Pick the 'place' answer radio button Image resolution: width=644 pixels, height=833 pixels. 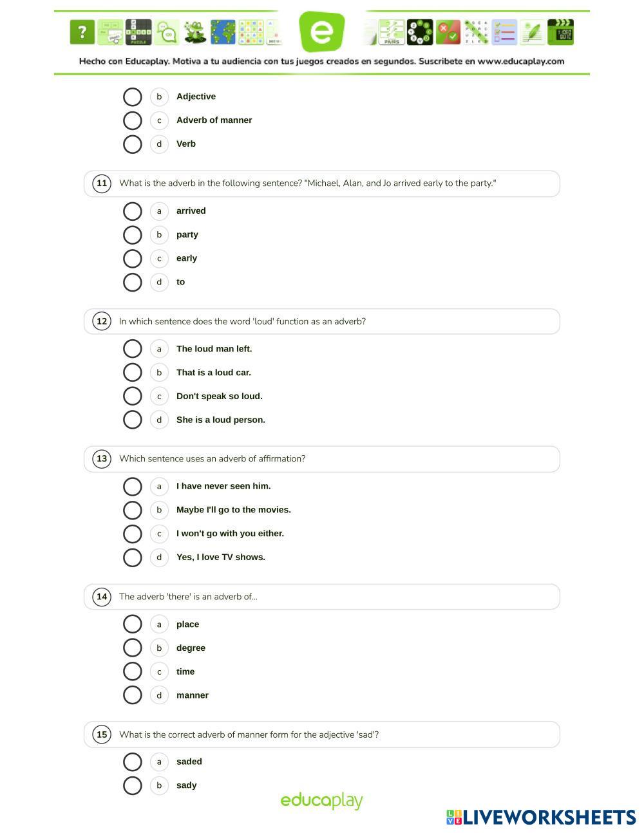pyautogui.click(x=132, y=624)
